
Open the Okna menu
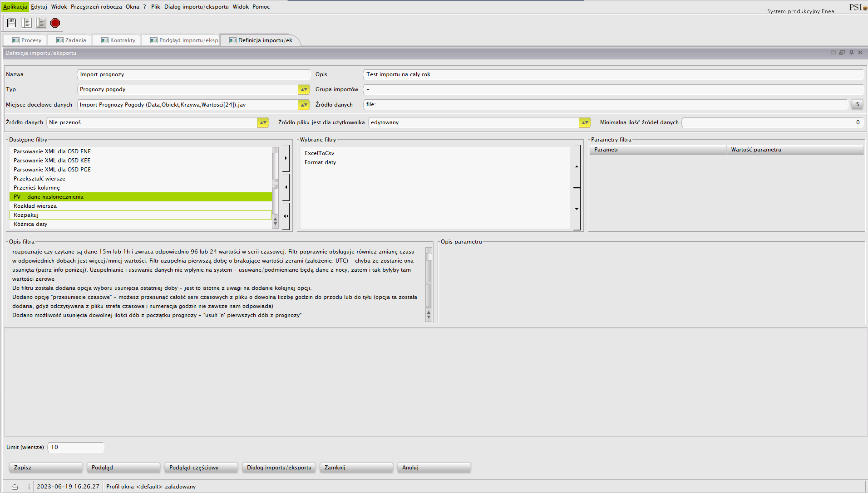133,7
